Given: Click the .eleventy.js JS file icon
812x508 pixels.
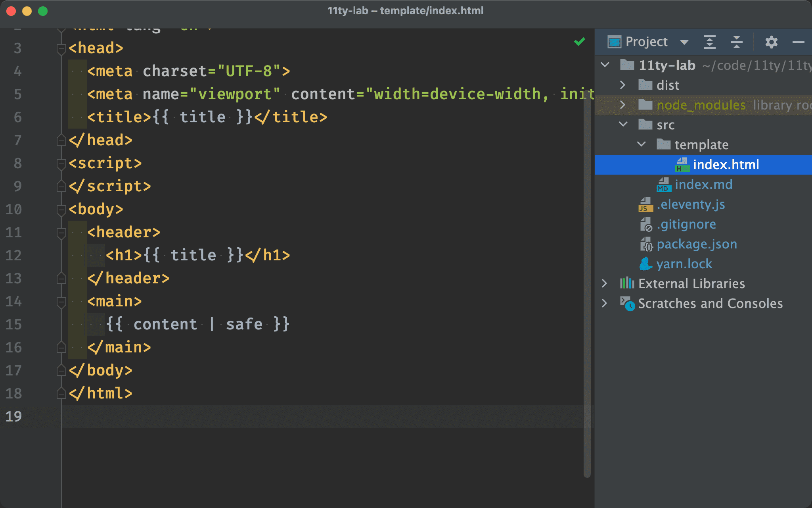Looking at the screenshot, I should click(645, 204).
